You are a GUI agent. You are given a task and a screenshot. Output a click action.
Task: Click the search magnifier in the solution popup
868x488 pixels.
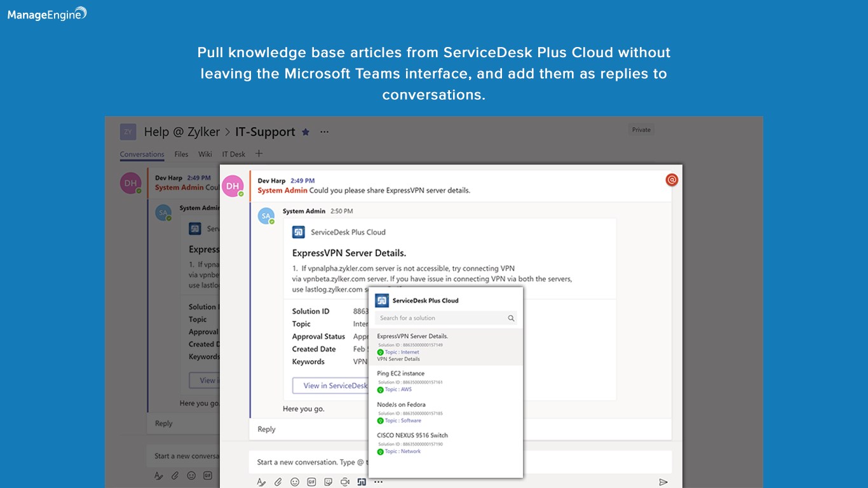(x=511, y=318)
